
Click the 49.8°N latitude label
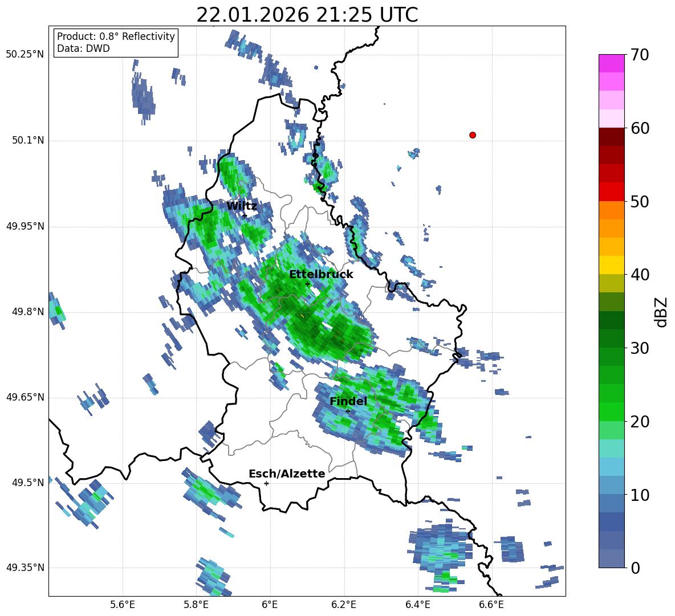click(28, 312)
